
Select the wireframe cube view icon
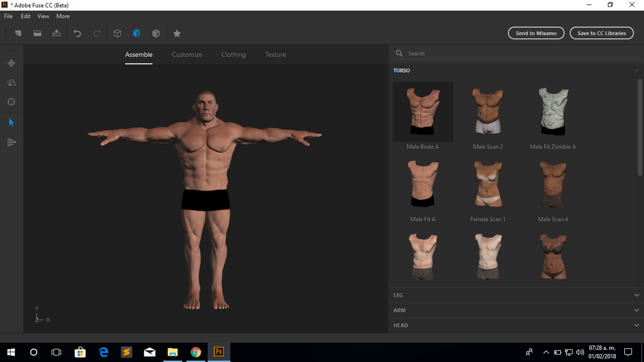(117, 33)
